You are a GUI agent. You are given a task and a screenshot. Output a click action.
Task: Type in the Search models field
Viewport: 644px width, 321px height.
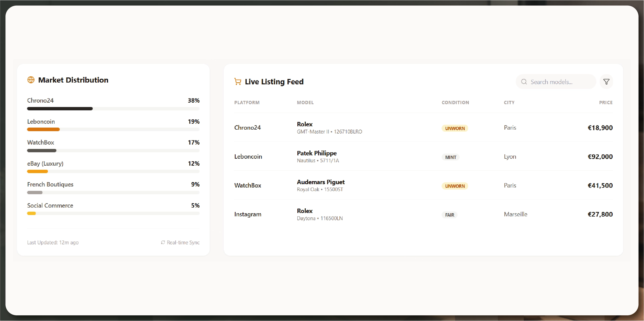point(559,82)
